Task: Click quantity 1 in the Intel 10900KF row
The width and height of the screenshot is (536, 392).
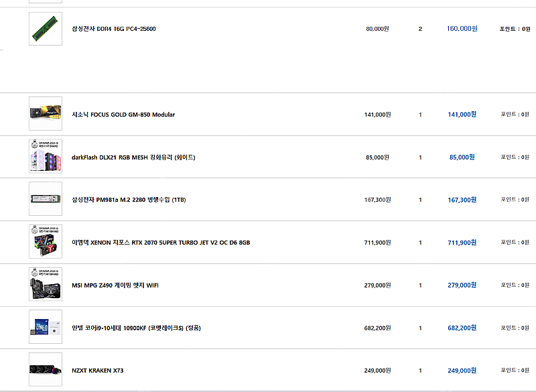Action: click(420, 328)
